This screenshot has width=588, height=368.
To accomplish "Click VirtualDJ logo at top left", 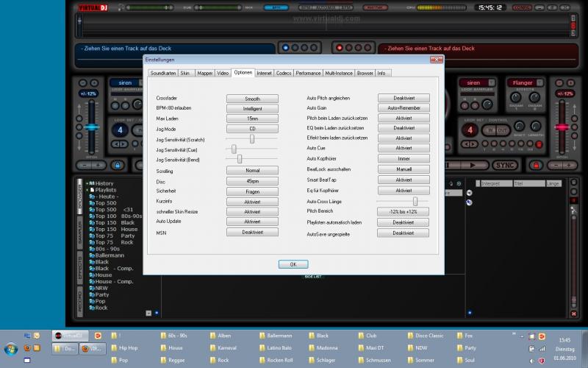I will (x=93, y=7).
